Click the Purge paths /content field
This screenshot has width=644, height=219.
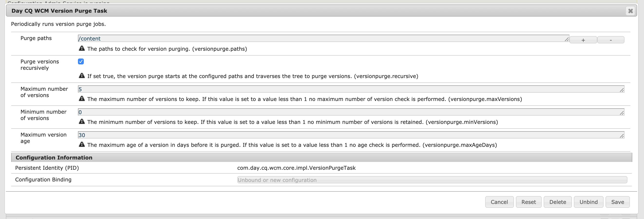[x=323, y=39]
